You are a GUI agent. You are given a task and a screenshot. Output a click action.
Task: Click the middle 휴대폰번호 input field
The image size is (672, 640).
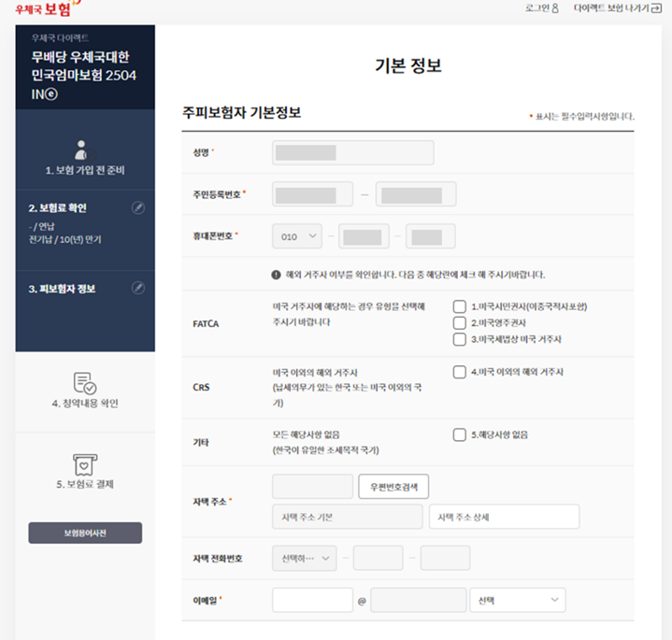pyautogui.click(x=364, y=236)
